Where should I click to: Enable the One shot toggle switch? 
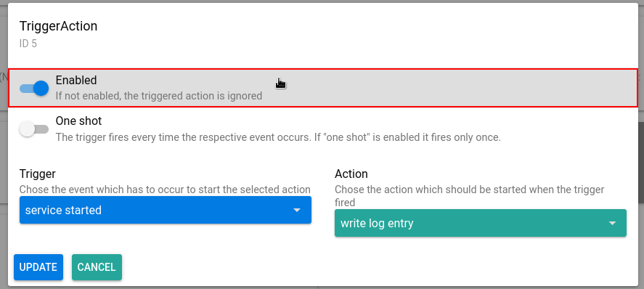34,129
